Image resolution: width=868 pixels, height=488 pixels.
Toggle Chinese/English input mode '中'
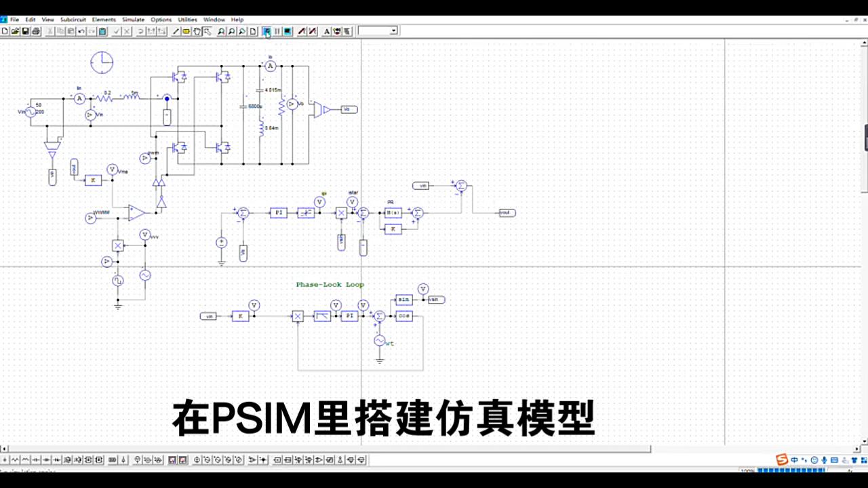pos(794,460)
